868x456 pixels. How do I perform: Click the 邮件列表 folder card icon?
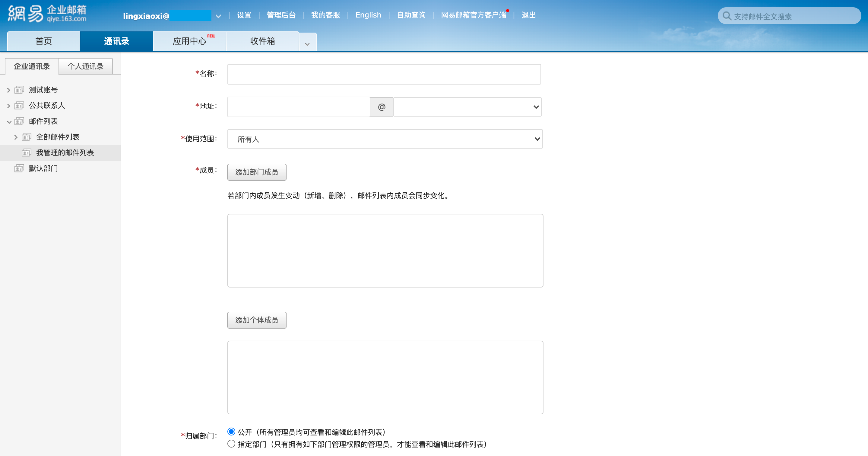click(19, 121)
